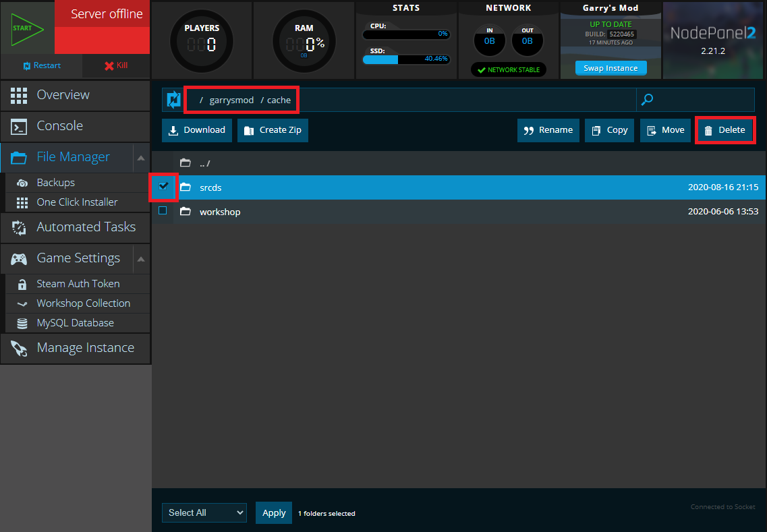
Task: Uncheck the srcds folder checkbox
Action: coord(164,188)
